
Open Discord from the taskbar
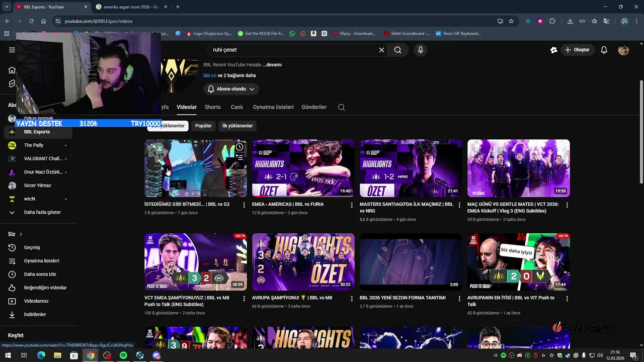156,355
